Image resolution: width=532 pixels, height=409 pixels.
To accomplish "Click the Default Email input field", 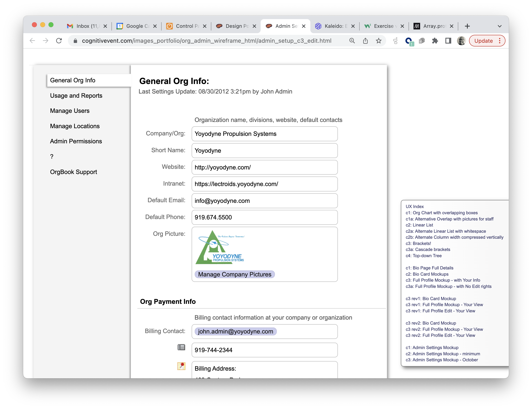I will coord(265,201).
